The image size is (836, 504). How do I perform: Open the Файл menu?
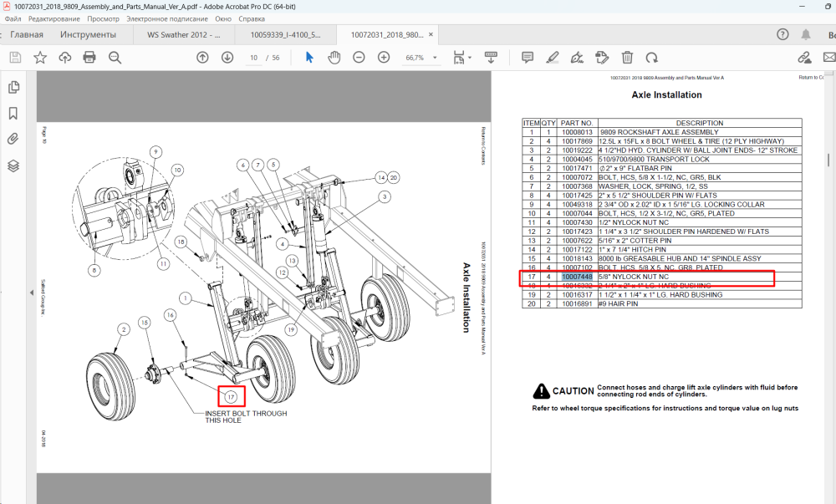pos(13,18)
